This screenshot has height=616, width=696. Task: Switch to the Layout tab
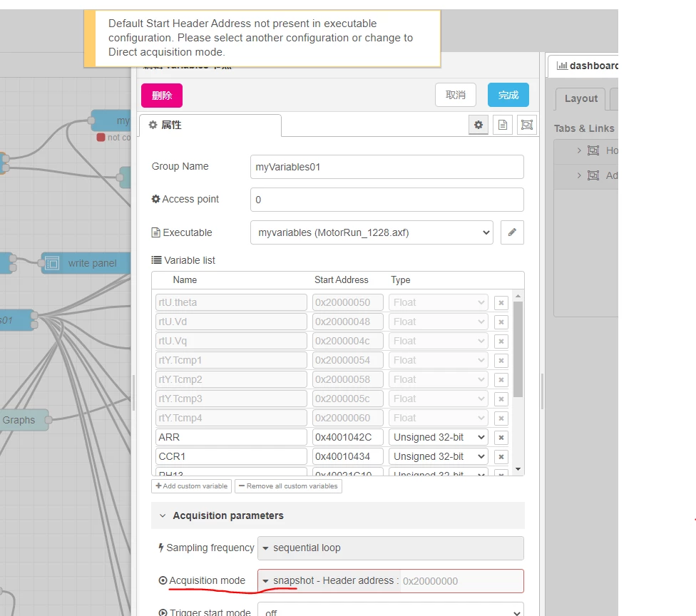(580, 98)
